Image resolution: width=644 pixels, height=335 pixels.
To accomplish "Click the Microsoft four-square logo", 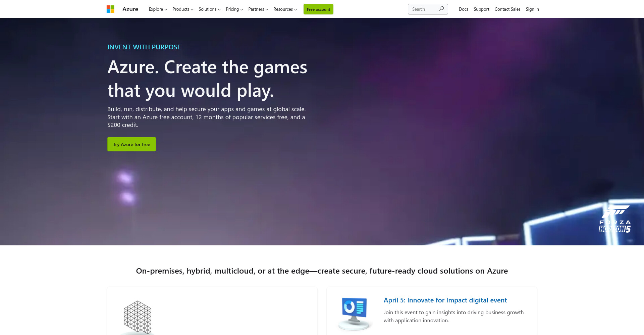I will (x=110, y=9).
